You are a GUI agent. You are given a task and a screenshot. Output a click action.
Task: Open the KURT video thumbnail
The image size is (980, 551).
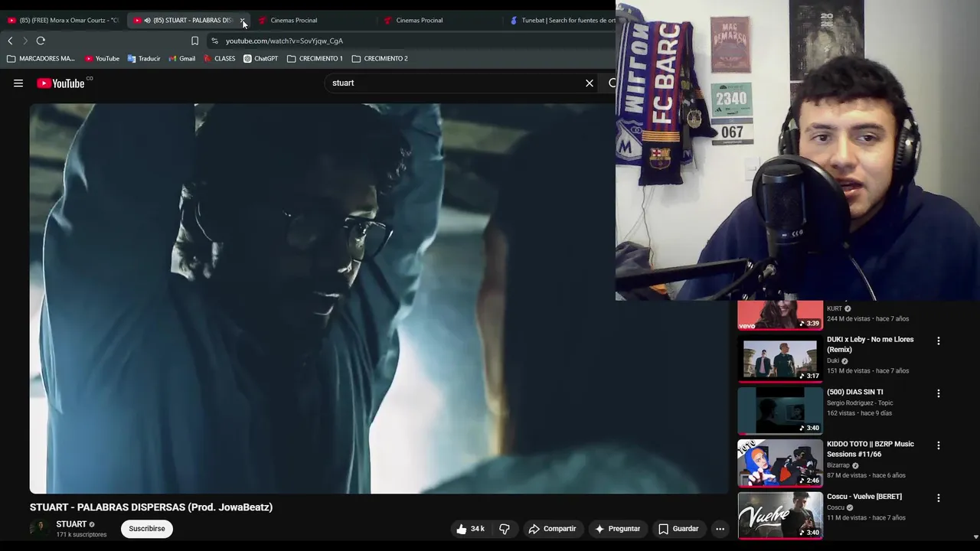point(780,315)
